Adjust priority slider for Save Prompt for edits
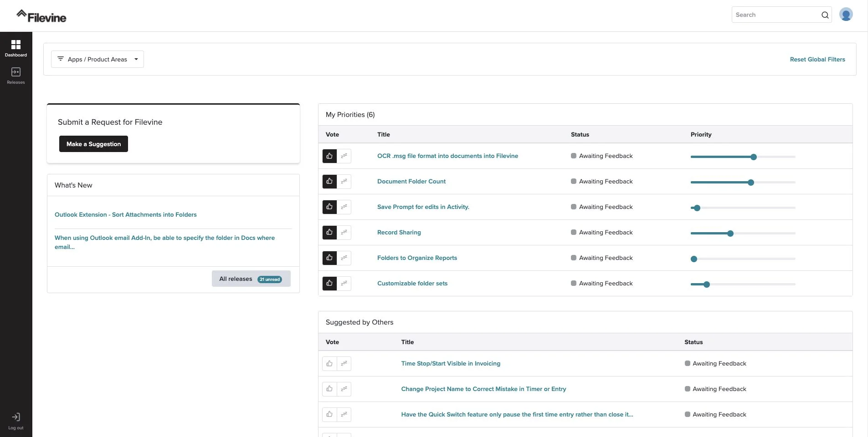Image resolution: width=868 pixels, height=437 pixels. click(697, 208)
